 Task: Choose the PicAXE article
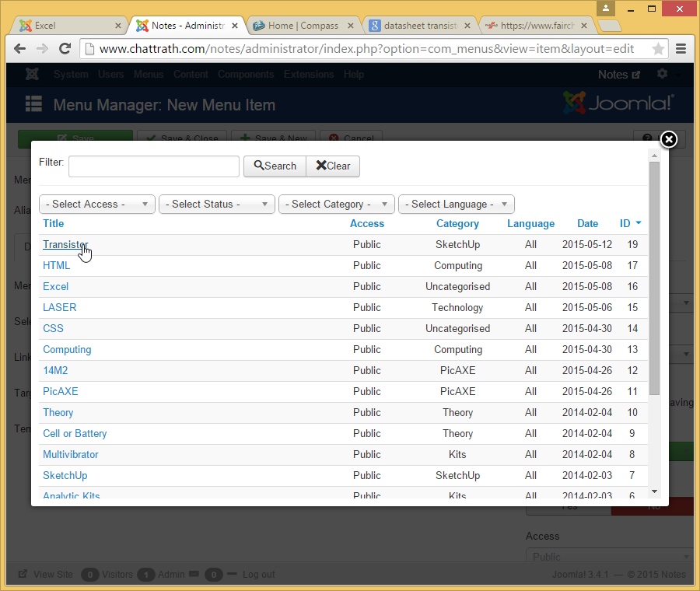point(61,391)
